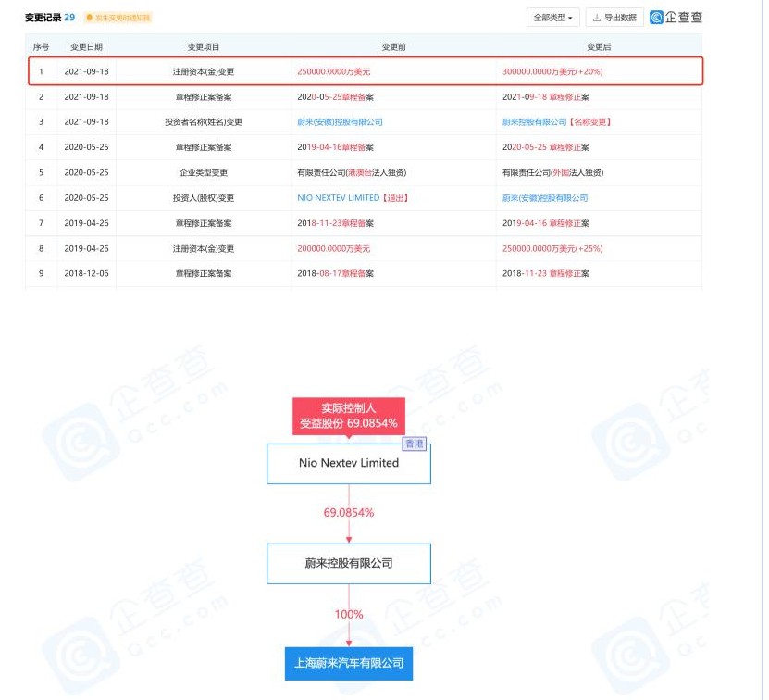Click the change notification bell badge
769x700 pixels.
pyautogui.click(x=118, y=18)
